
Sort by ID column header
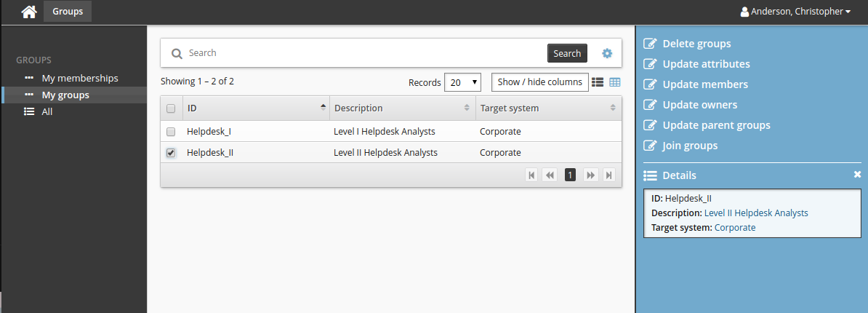click(256, 108)
